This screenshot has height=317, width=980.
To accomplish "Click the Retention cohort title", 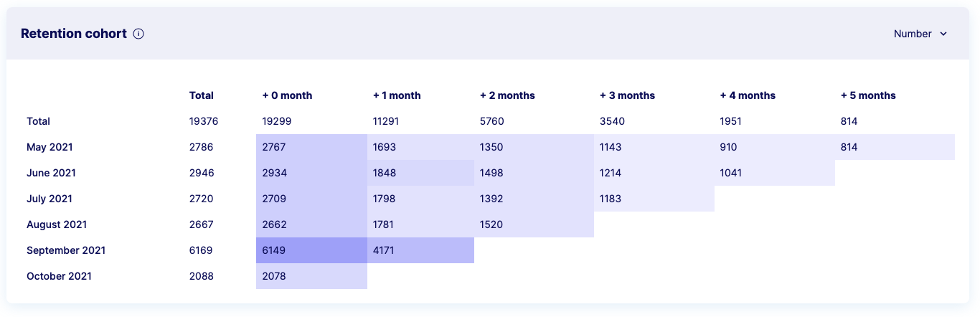I will (74, 34).
